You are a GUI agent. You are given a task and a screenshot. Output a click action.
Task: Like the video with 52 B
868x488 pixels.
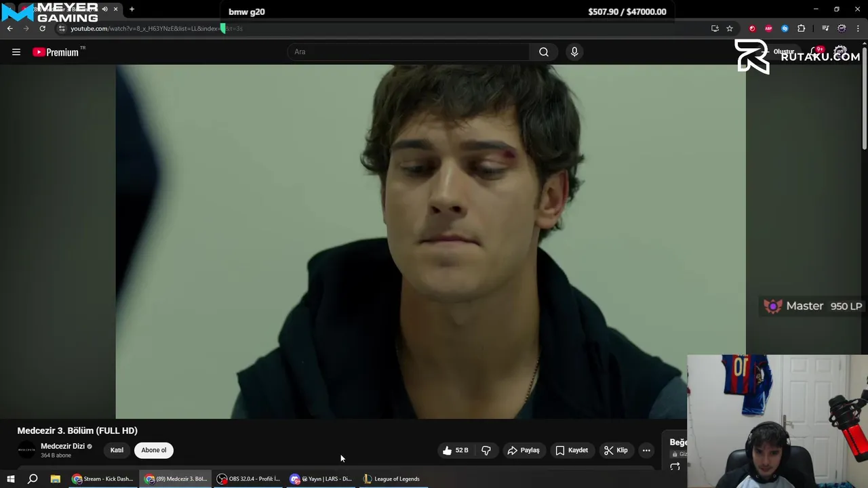455,450
